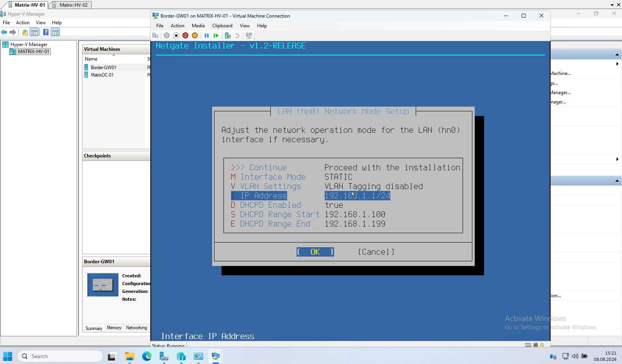Image resolution: width=622 pixels, height=364 pixels.
Task: Open Action menu in VM Connection window
Action: coord(177,26)
